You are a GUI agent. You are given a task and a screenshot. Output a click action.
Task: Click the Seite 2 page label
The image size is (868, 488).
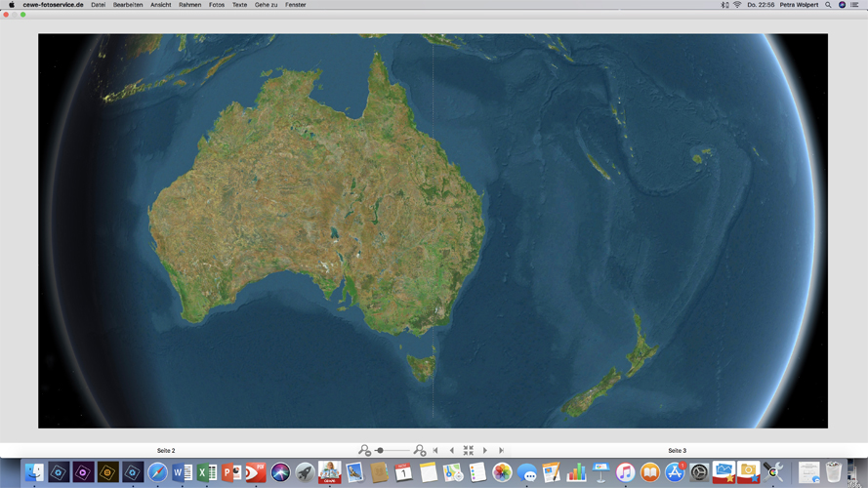pyautogui.click(x=166, y=450)
